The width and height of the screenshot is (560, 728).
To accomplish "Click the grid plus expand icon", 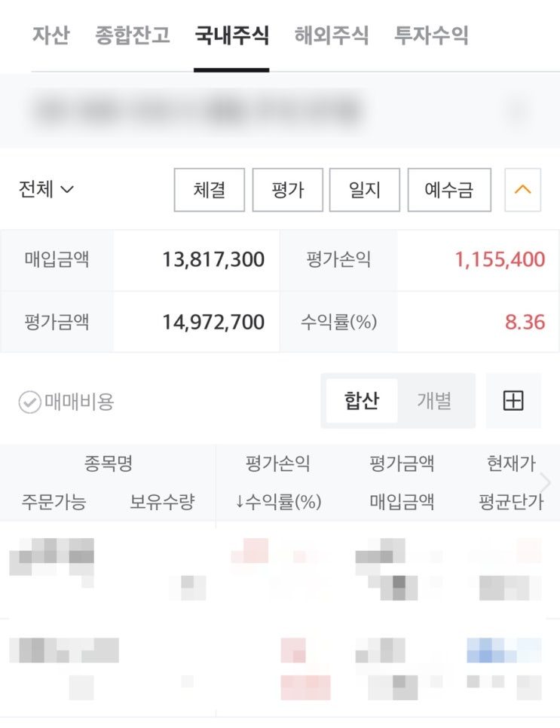I will click(x=513, y=401).
